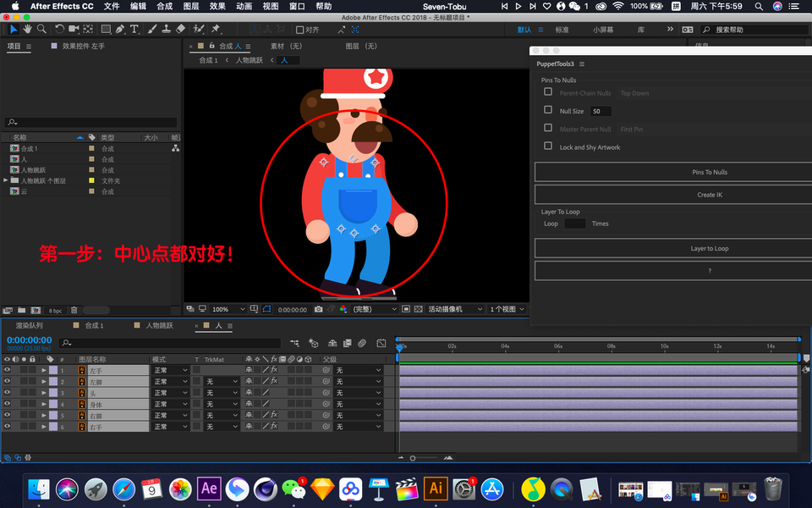This screenshot has height=508, width=812.
Task: Open the 效果 menu in menu bar
Action: (217, 6)
